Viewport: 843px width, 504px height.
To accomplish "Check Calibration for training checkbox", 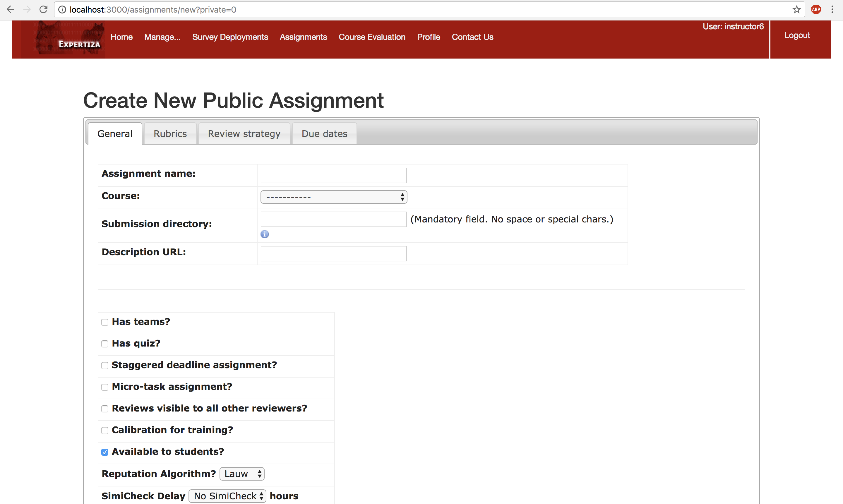I will click(104, 430).
